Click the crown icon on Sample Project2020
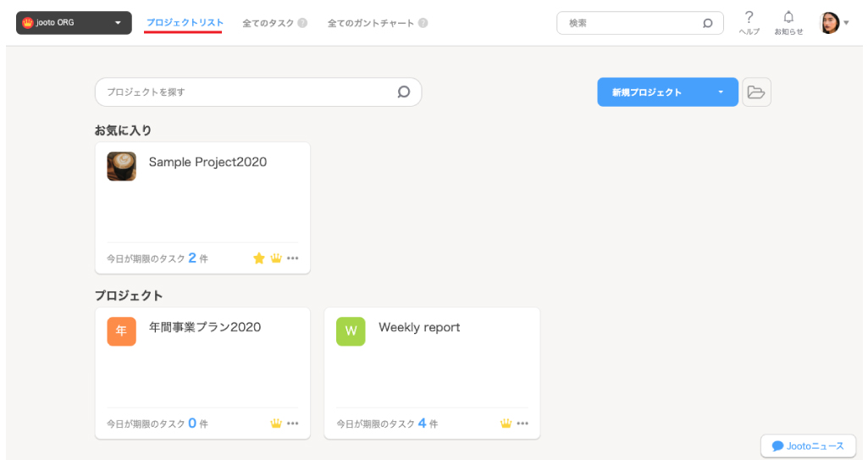 point(276,258)
